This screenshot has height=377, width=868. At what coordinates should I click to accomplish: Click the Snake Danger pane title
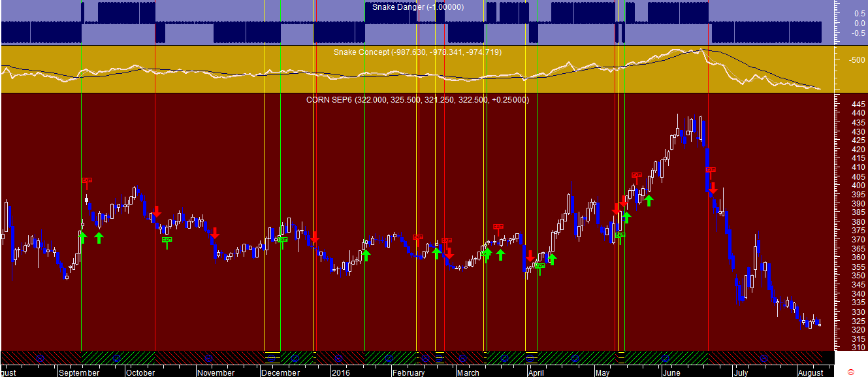coord(418,7)
